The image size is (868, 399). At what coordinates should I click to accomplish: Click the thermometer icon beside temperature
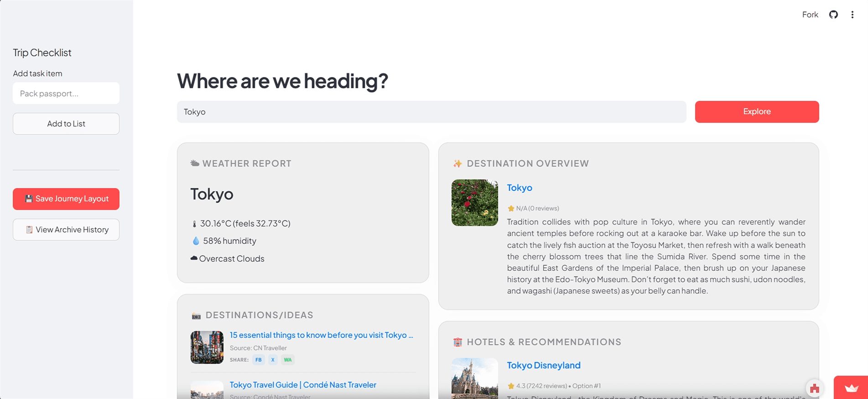(x=194, y=224)
